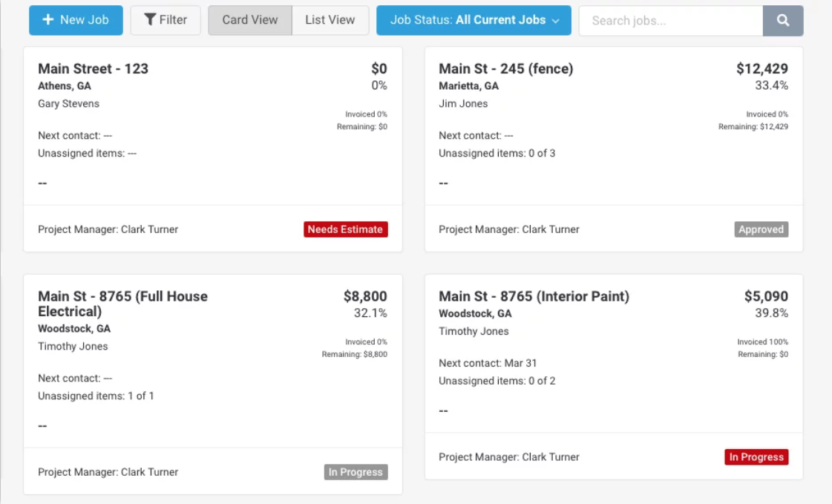Screen dimensions: 832x504
Task: Click Unassigned items 1 of 1
Action: (98, 396)
